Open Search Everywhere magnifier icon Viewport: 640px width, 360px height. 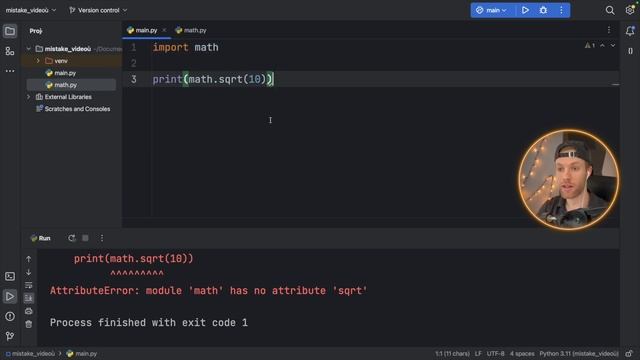pos(610,10)
